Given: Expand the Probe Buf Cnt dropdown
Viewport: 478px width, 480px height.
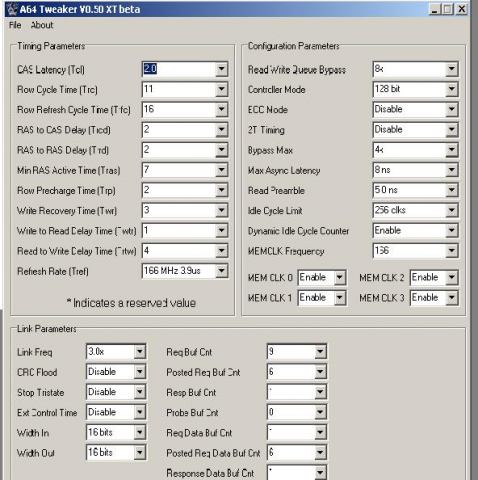Looking at the screenshot, I should click(x=320, y=412).
